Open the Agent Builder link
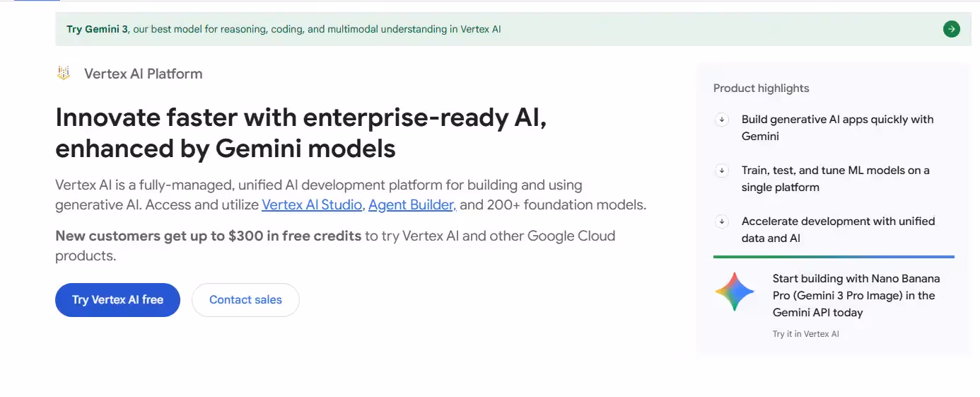 coord(412,205)
